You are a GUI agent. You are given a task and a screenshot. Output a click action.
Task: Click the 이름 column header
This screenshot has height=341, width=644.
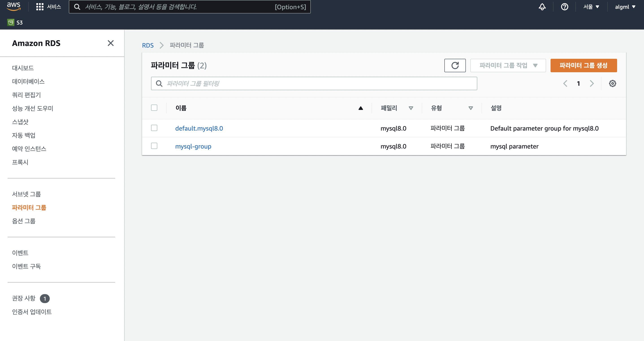(181, 108)
